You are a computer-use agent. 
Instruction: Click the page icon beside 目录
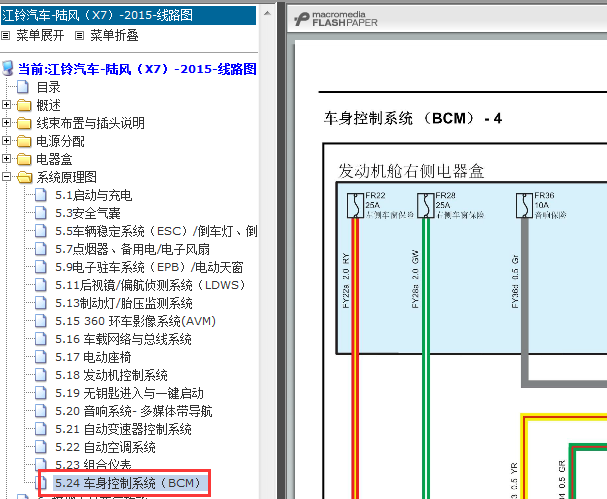23,87
